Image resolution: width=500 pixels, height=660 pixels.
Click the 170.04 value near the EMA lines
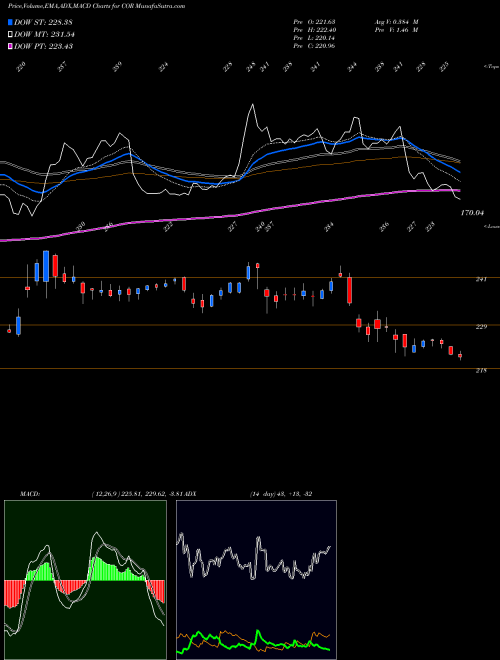(472, 213)
